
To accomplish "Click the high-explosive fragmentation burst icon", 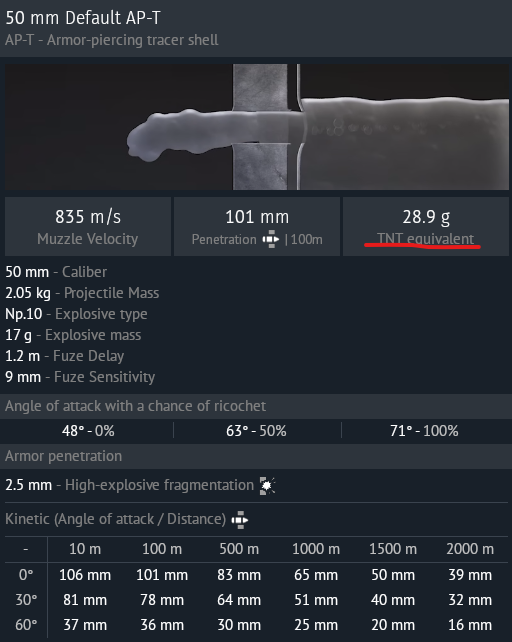I will pyautogui.click(x=267, y=486).
